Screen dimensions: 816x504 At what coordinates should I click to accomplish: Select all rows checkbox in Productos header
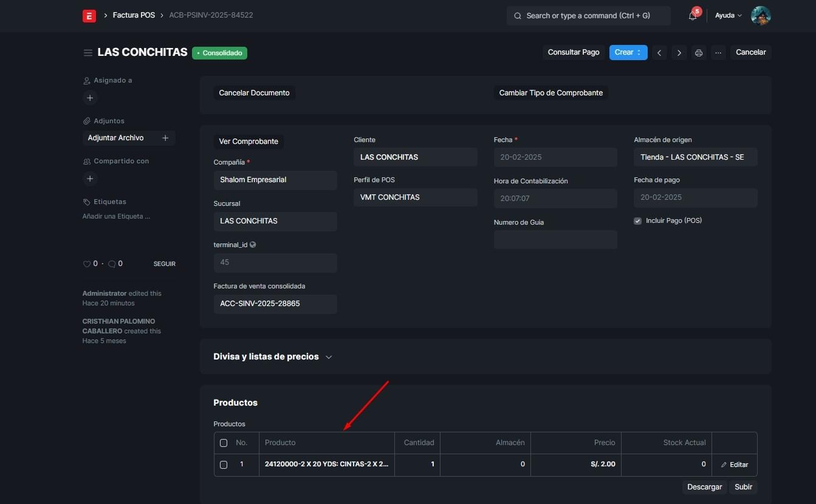tap(224, 443)
